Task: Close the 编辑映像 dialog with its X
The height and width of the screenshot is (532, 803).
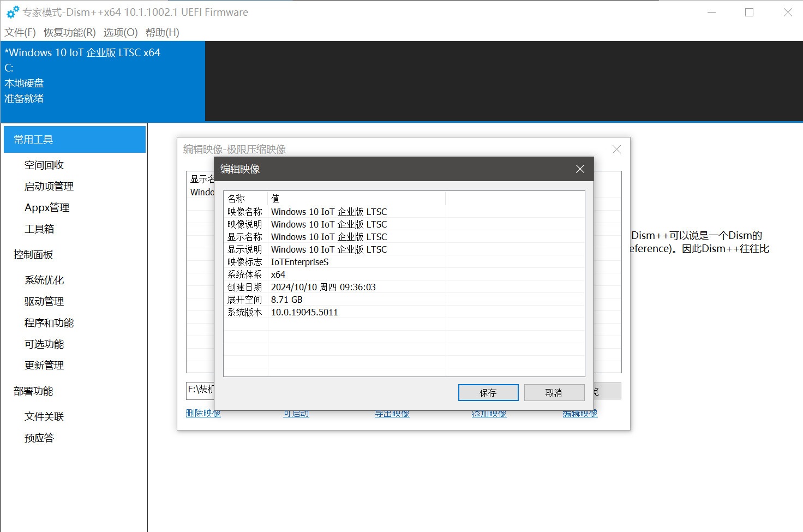Action: point(580,169)
